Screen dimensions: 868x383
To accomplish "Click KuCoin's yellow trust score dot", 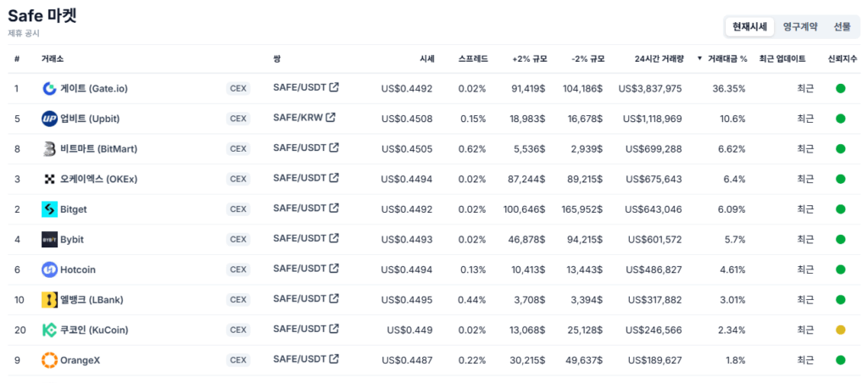I will coord(840,330).
